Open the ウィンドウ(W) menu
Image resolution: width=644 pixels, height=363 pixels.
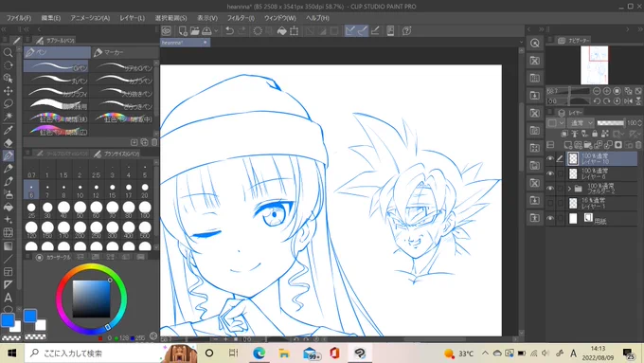(x=280, y=18)
